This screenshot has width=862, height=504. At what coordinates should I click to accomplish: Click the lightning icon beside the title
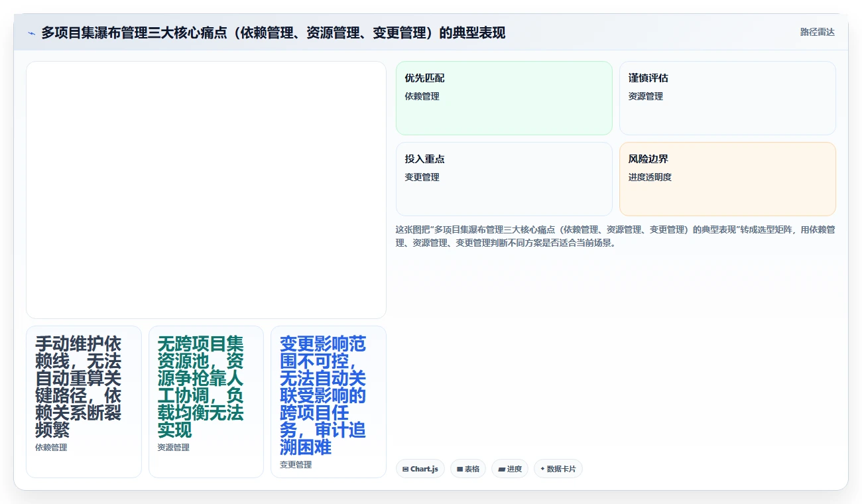click(x=31, y=33)
